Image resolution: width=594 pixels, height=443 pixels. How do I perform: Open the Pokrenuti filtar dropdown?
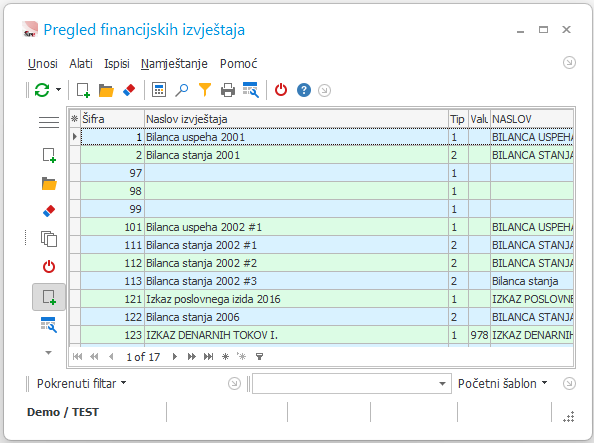(81, 384)
